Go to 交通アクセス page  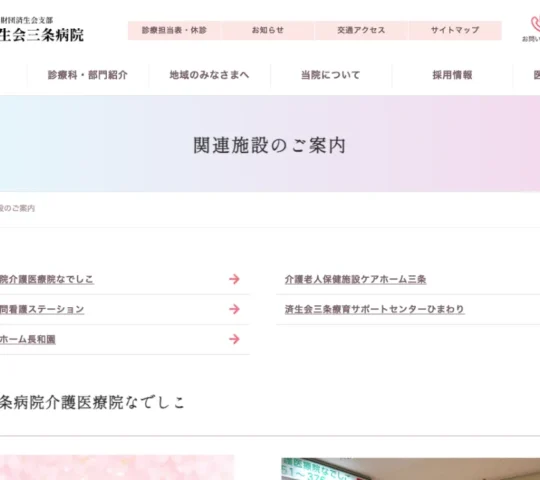point(361,30)
